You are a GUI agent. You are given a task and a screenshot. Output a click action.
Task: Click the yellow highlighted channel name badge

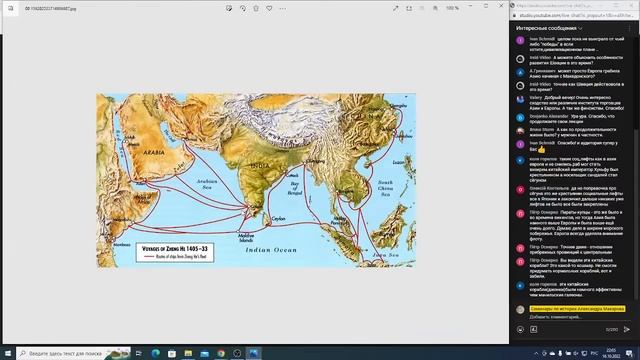pos(577,309)
